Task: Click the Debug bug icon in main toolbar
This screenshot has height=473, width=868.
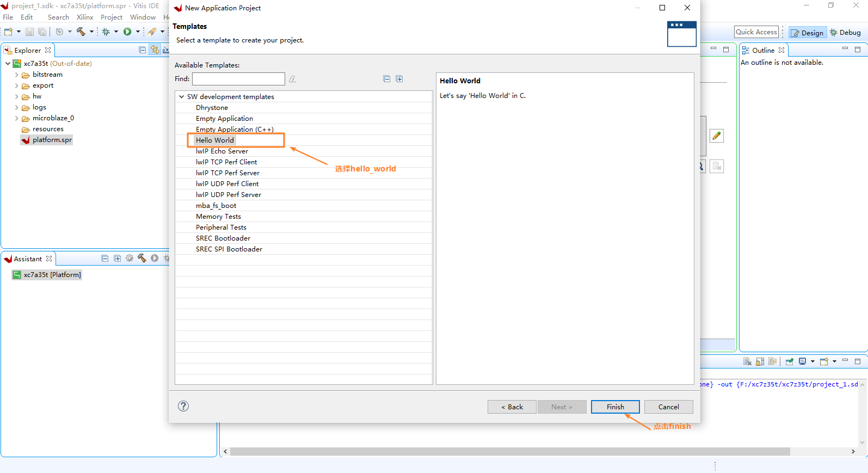Action: pyautogui.click(x=106, y=32)
